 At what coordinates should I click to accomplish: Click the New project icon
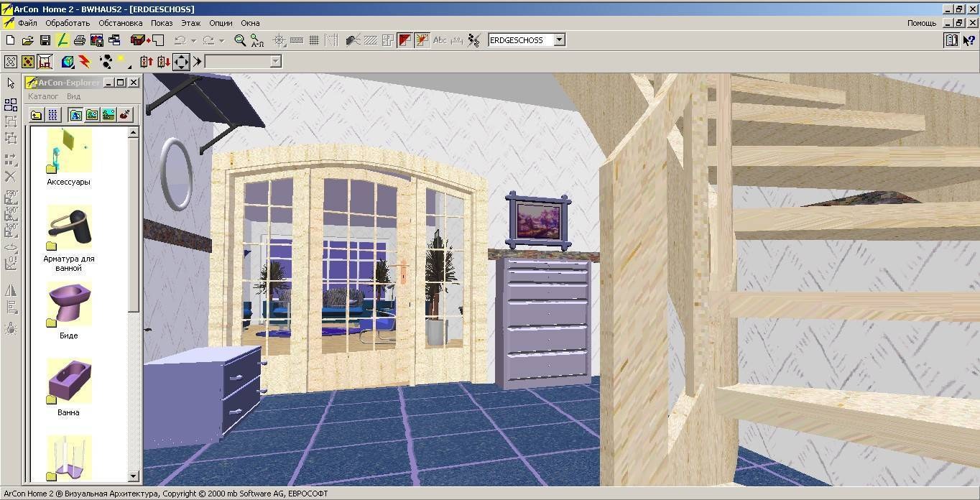[x=10, y=40]
